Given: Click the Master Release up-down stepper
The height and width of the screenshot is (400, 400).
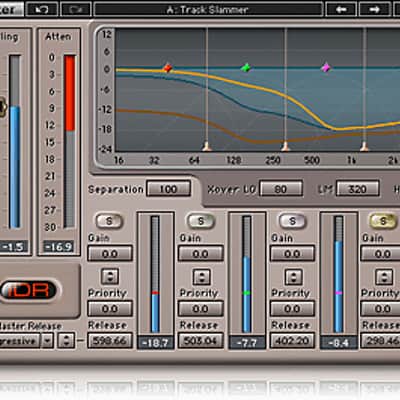Looking at the screenshot, I should [66, 341].
